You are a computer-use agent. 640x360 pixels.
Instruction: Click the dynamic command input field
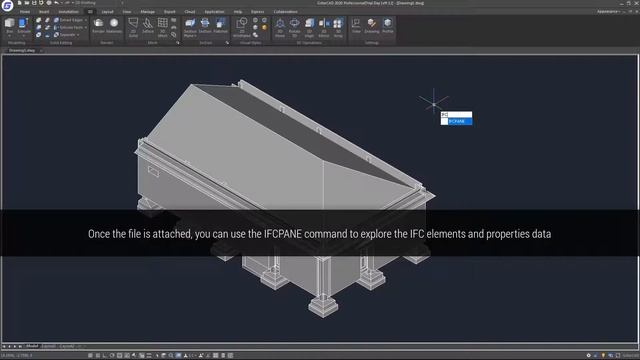click(x=456, y=115)
